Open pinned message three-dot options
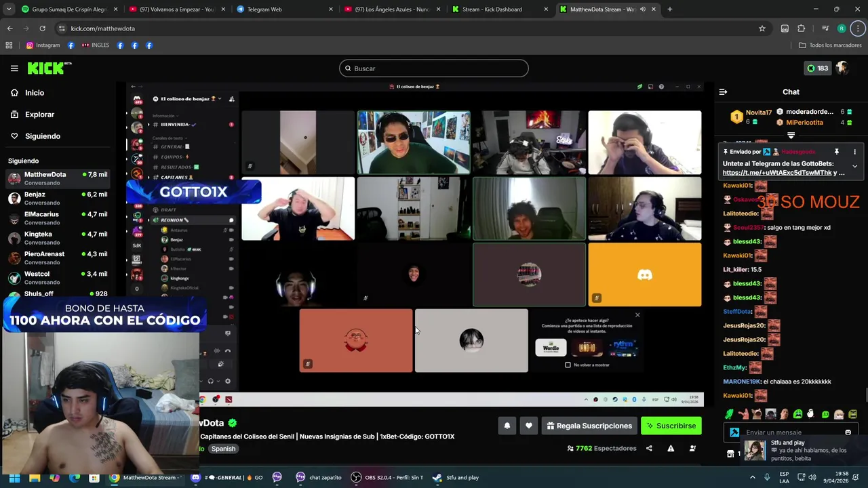 tap(854, 152)
